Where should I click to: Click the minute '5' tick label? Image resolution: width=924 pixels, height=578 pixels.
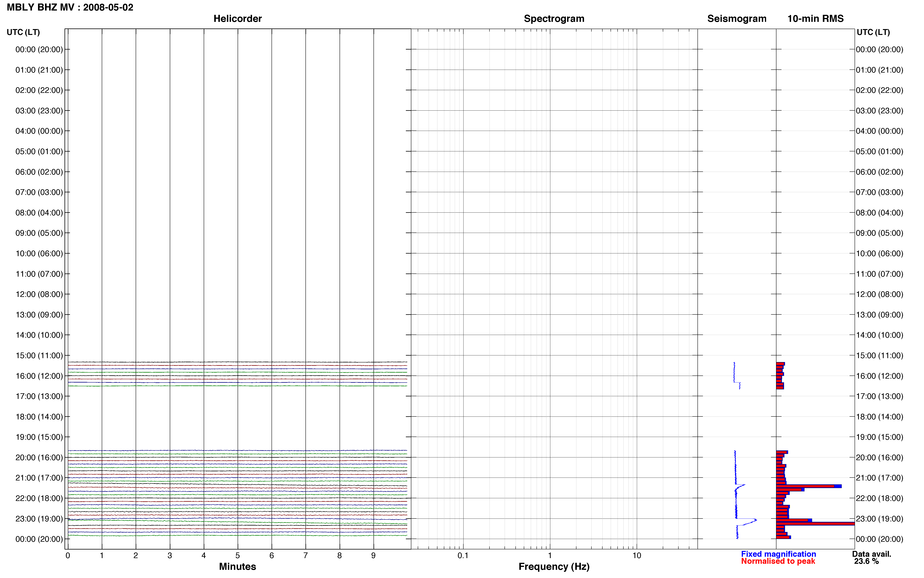(x=238, y=555)
